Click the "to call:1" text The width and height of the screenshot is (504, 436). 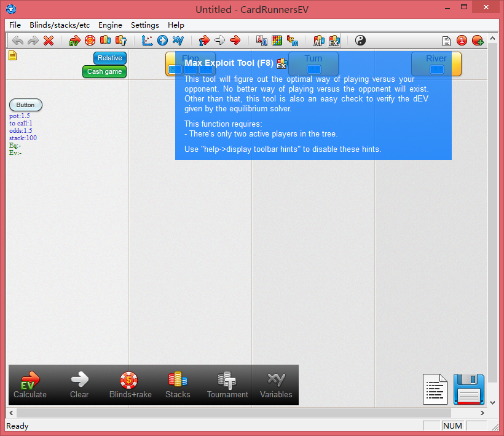click(x=20, y=123)
